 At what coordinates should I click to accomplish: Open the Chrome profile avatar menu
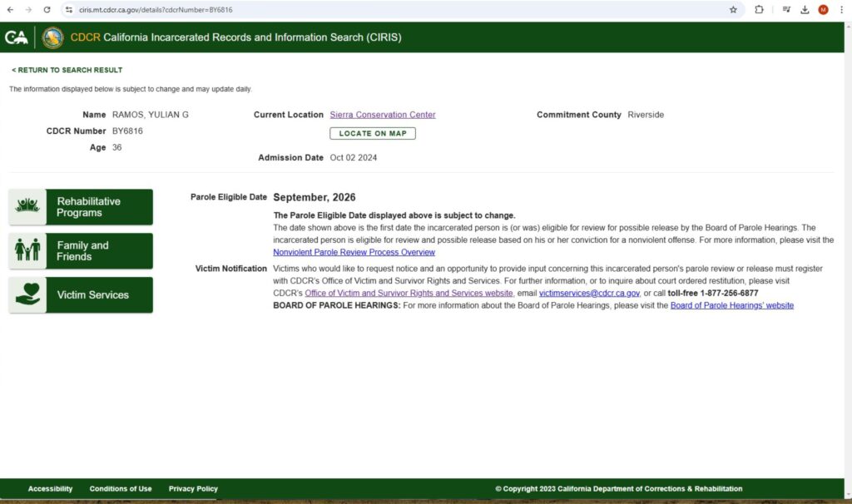[x=823, y=9]
